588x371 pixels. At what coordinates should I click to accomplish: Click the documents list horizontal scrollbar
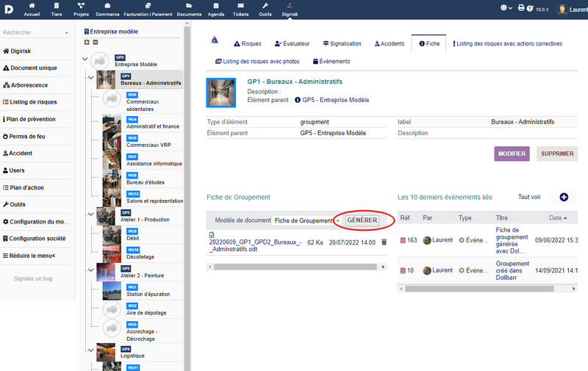pos(295,267)
